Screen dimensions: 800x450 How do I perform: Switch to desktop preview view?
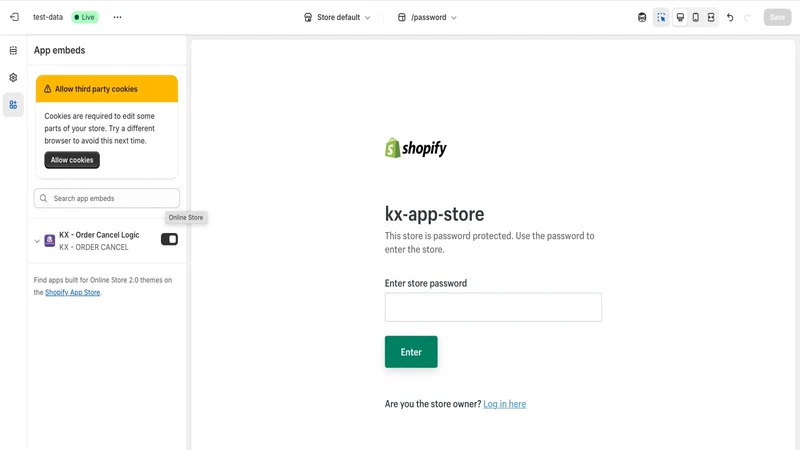(x=680, y=17)
